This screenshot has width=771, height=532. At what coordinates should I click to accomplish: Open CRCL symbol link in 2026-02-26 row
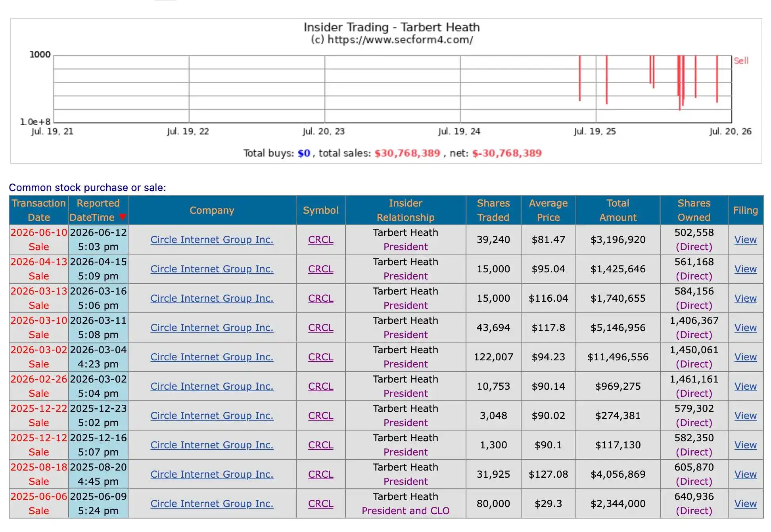(x=320, y=386)
